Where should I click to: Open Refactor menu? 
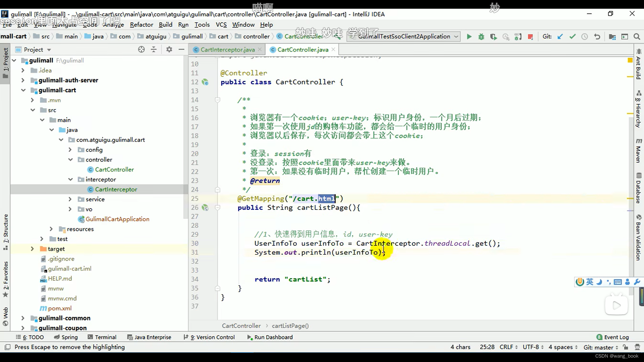142,24
